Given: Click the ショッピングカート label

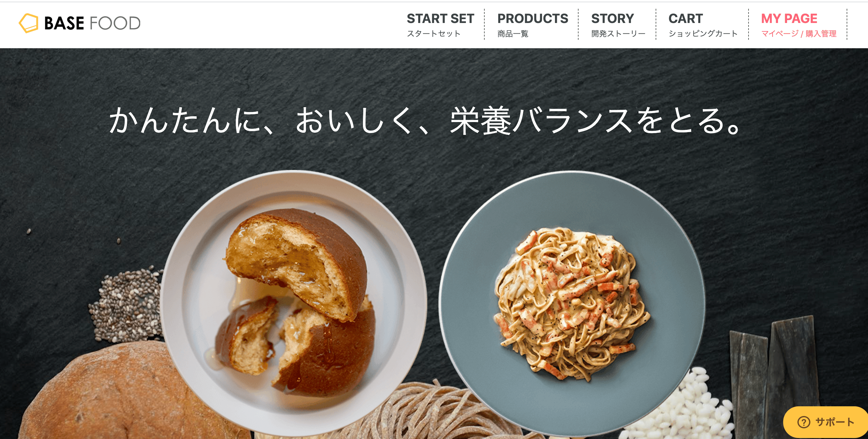Looking at the screenshot, I should click(703, 34).
